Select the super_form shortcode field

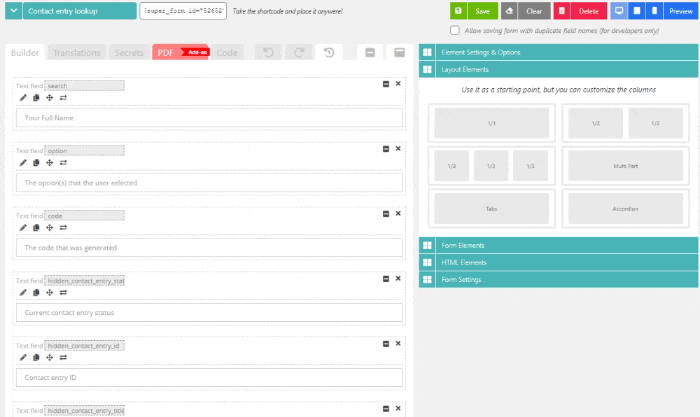coord(183,11)
